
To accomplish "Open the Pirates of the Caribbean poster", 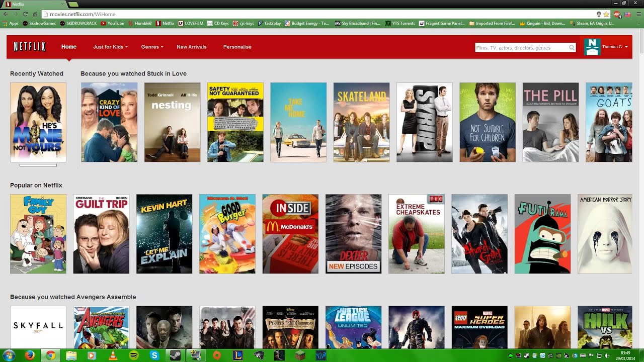I will (290, 327).
